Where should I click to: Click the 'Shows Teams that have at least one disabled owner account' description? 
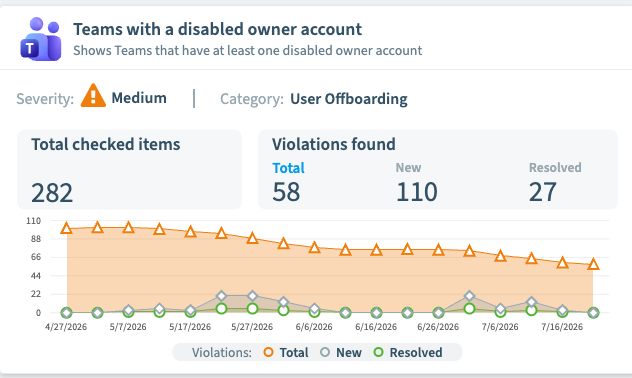pos(247,51)
